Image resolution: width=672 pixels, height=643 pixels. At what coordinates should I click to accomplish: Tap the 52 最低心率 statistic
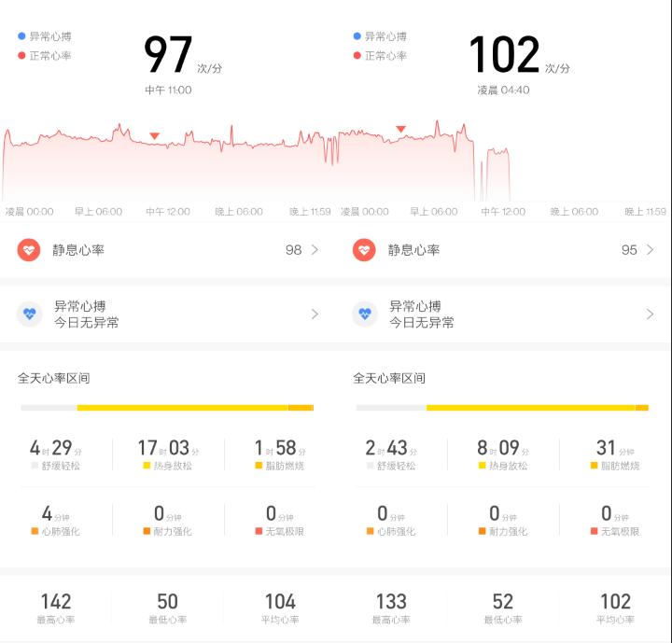click(x=503, y=608)
